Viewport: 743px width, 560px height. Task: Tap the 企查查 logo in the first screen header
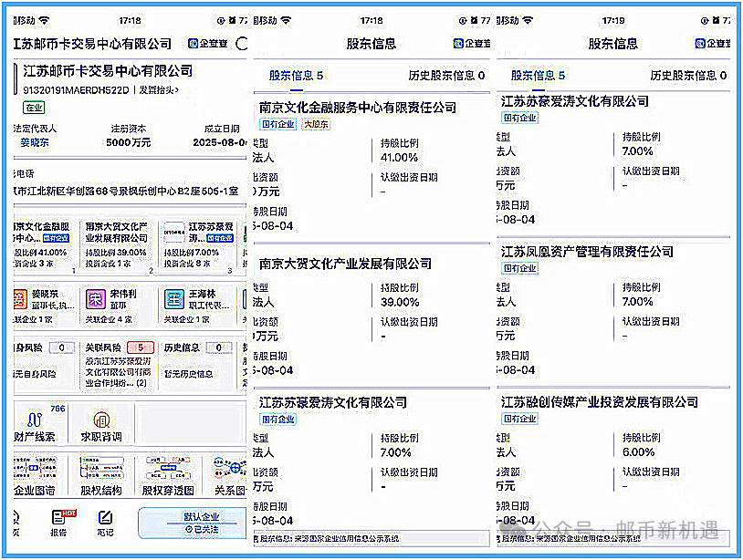[207, 44]
